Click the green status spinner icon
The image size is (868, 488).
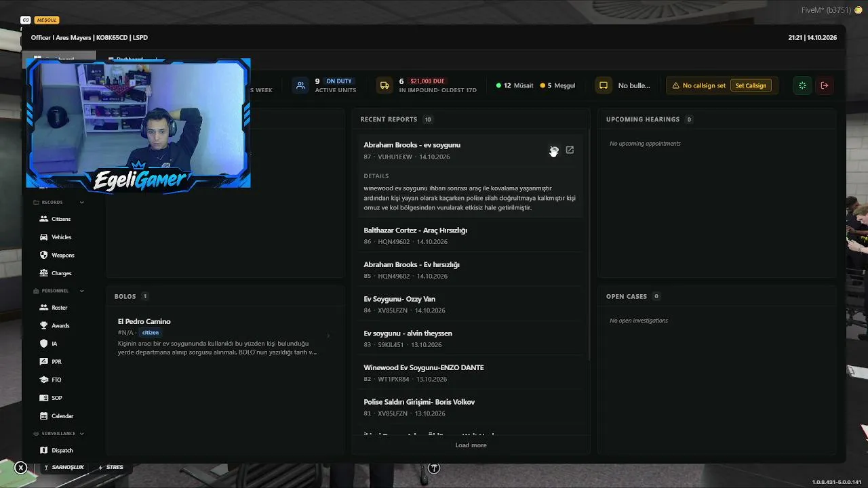(802, 85)
